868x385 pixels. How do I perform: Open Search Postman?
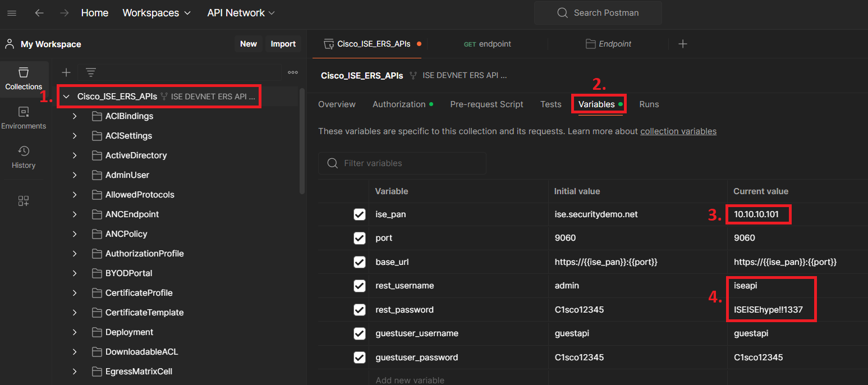598,12
